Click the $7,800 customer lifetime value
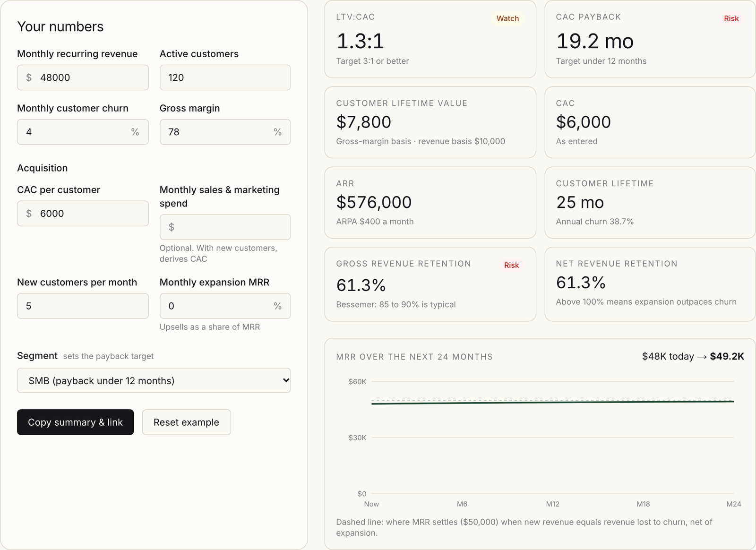Image resolution: width=756 pixels, height=550 pixels. coord(364,122)
